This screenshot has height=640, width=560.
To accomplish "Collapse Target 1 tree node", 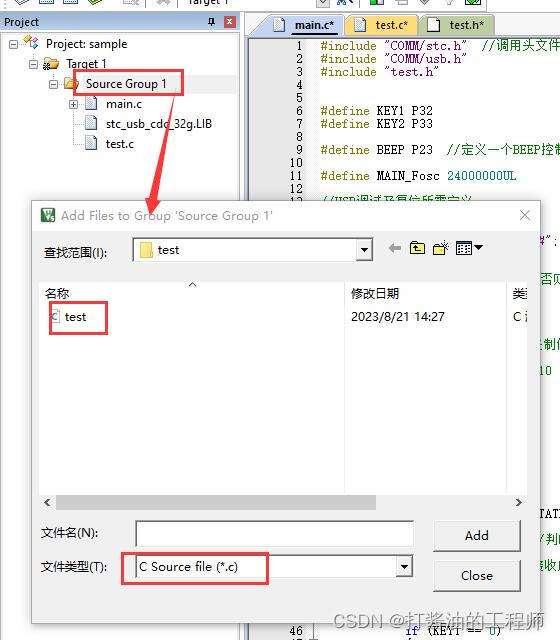I will 33,64.
